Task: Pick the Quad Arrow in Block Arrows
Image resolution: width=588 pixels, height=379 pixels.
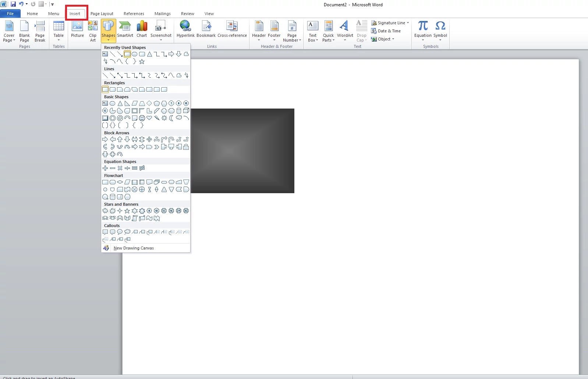Action: 149,139
